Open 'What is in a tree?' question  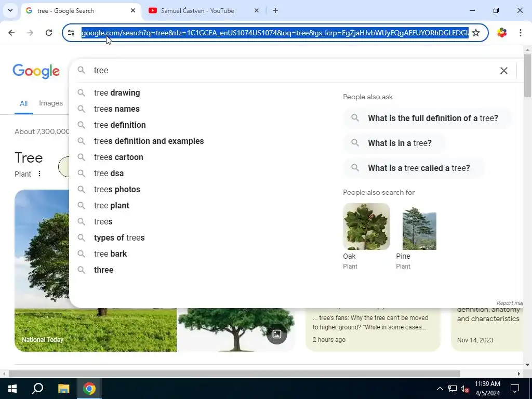pos(394,143)
